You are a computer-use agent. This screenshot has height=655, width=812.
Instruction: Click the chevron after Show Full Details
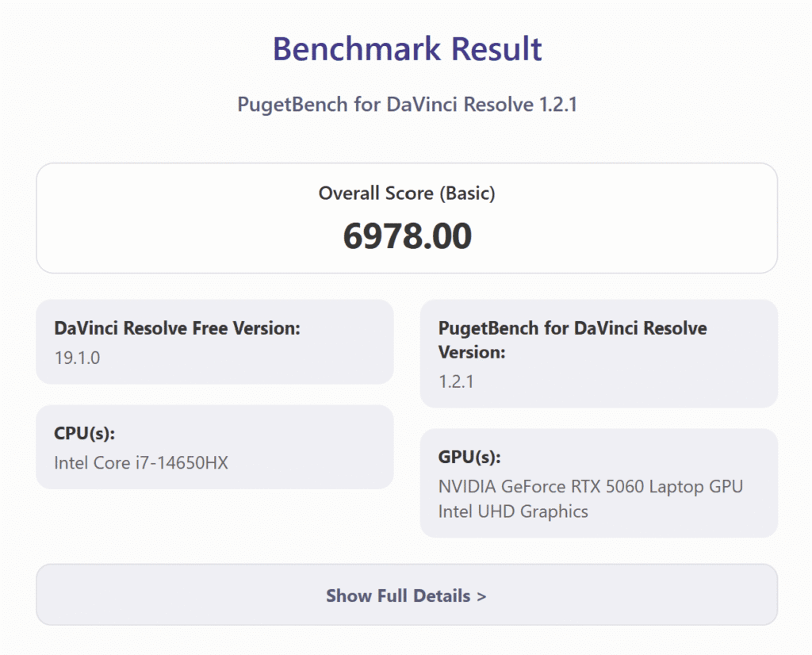click(481, 596)
